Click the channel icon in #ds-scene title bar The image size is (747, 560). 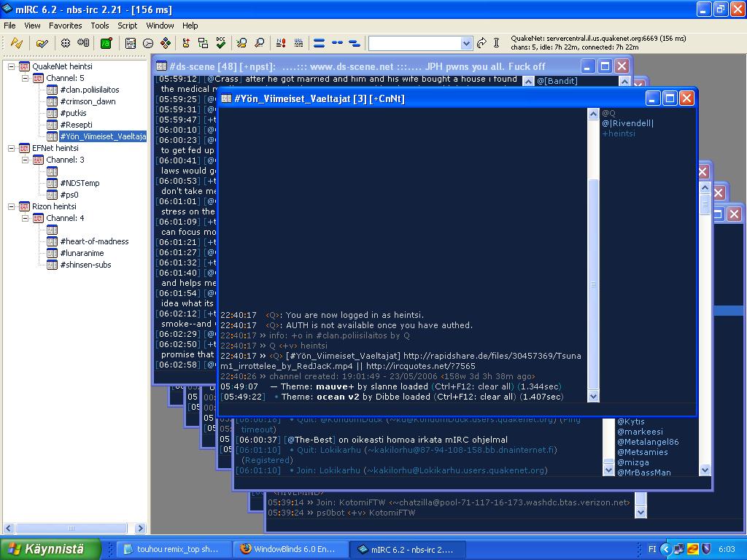click(x=162, y=66)
